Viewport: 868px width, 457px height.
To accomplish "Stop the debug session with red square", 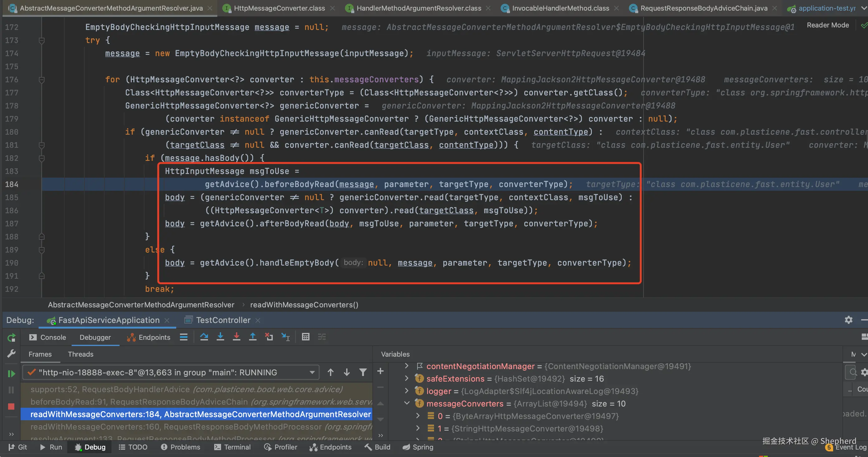I will point(11,406).
